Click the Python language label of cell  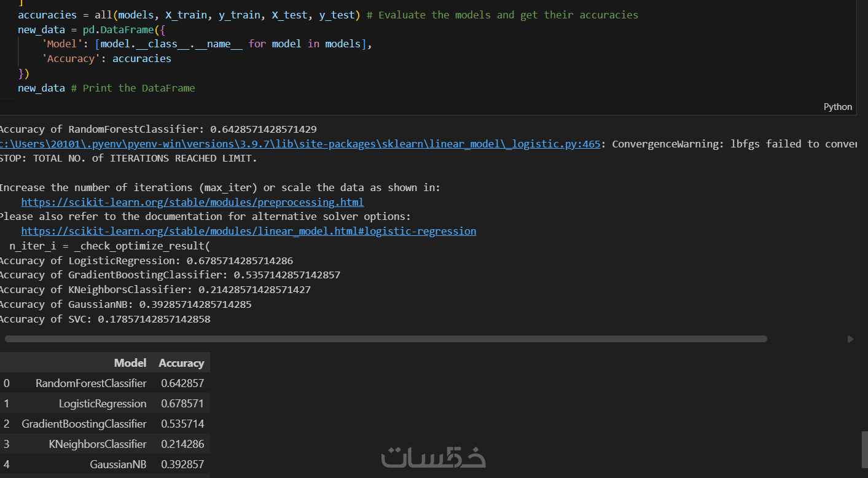(x=837, y=107)
